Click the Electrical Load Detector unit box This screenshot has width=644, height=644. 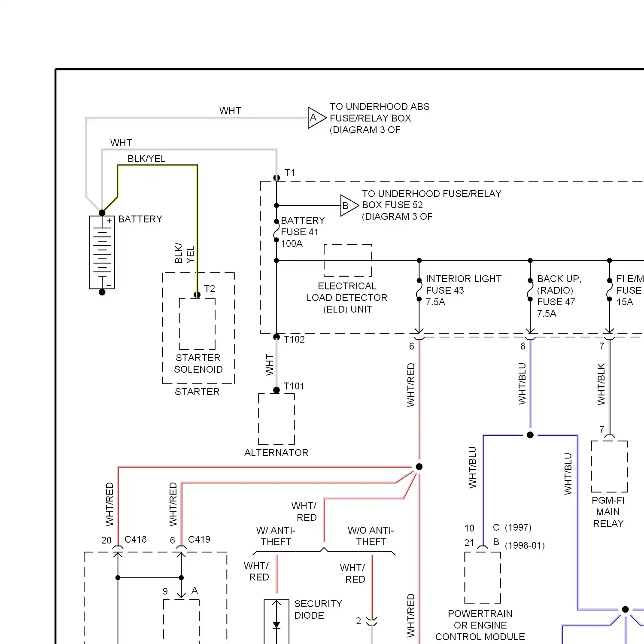[348, 261]
